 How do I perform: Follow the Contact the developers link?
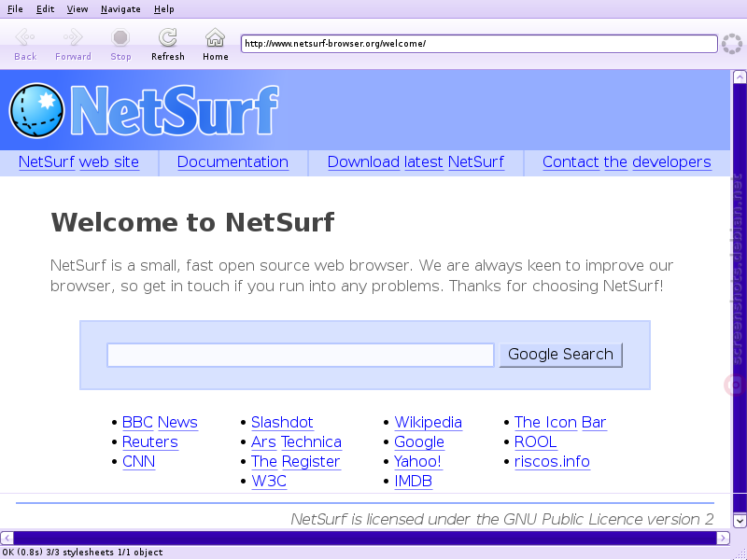[627, 162]
